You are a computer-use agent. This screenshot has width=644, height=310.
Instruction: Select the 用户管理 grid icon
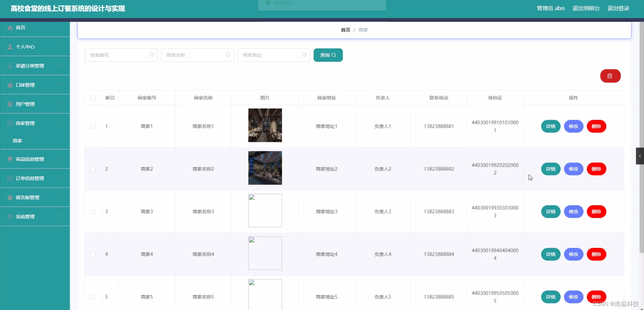pyautogui.click(x=9, y=104)
